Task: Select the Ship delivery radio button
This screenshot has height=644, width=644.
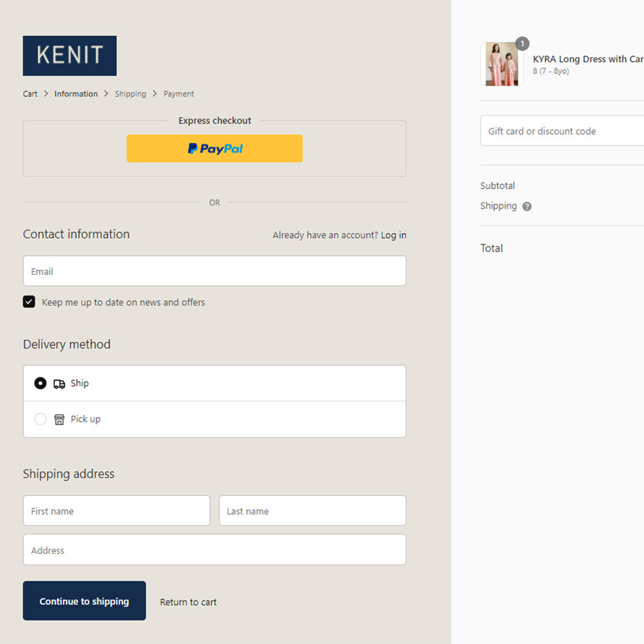Action: pyautogui.click(x=41, y=383)
